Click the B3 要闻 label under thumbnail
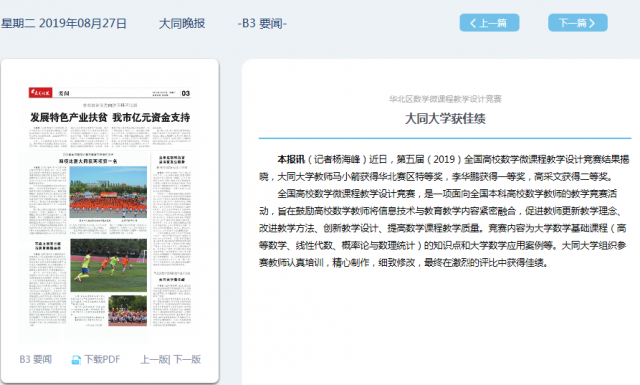The image size is (640, 385). [x=36, y=359]
